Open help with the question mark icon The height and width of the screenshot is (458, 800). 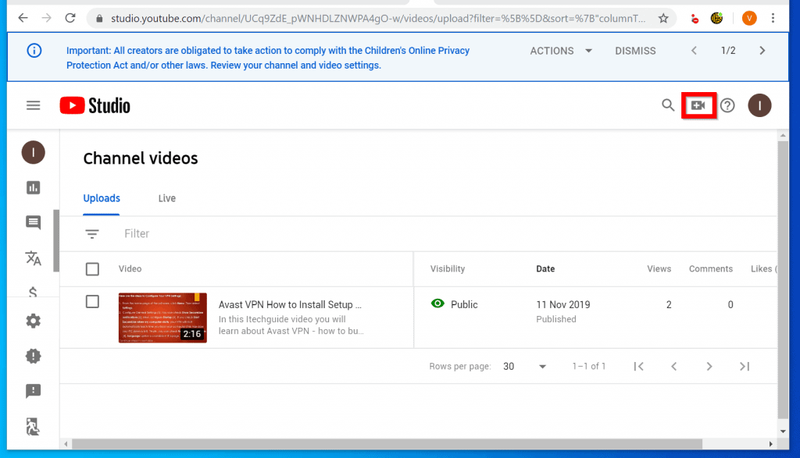point(728,106)
